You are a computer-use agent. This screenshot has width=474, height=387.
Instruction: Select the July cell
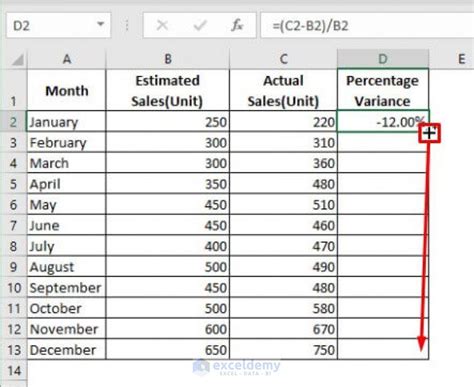(x=67, y=246)
